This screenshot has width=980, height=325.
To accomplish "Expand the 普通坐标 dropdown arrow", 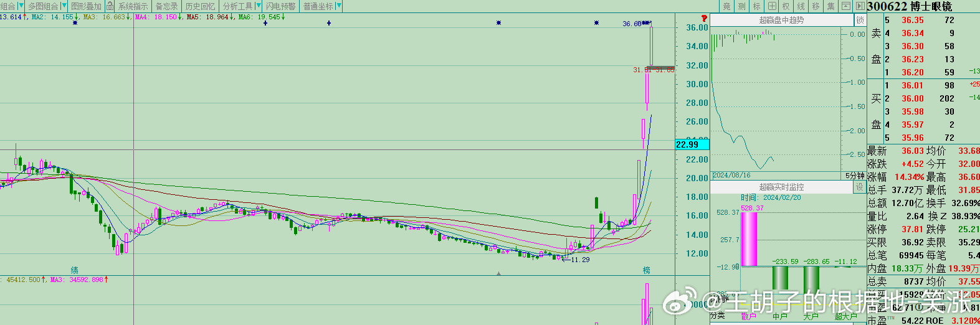I will (x=338, y=6).
